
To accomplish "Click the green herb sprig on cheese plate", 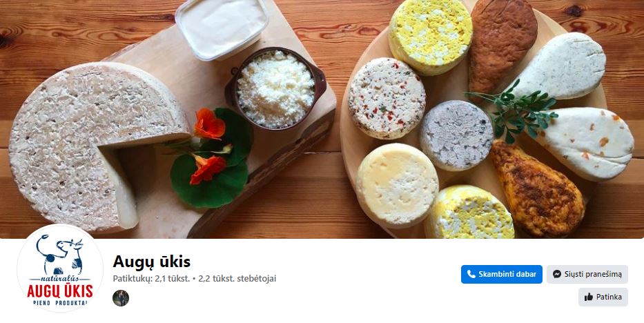I will click(x=513, y=112).
